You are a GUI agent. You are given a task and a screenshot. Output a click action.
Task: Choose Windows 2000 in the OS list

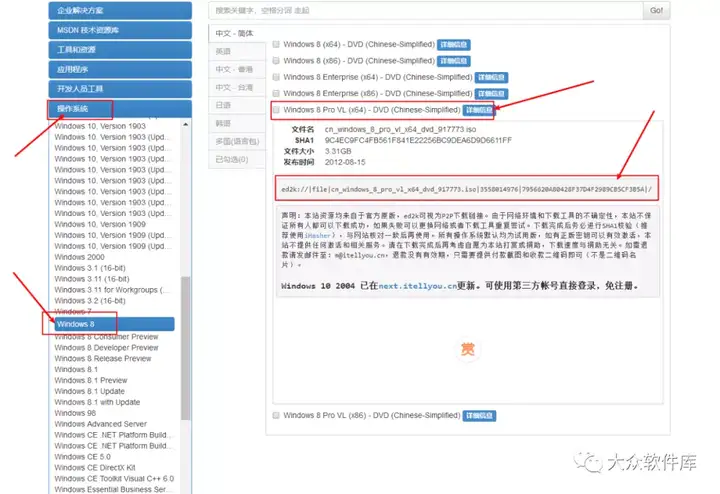click(x=79, y=257)
